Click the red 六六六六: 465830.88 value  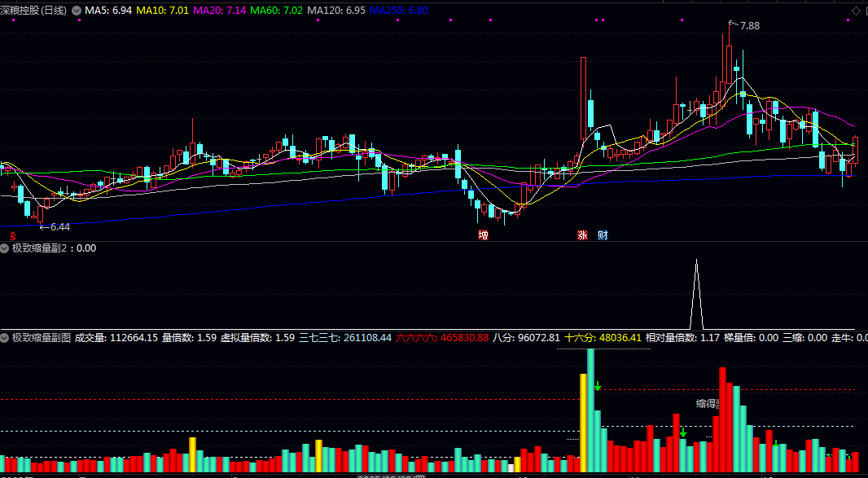tap(442, 338)
